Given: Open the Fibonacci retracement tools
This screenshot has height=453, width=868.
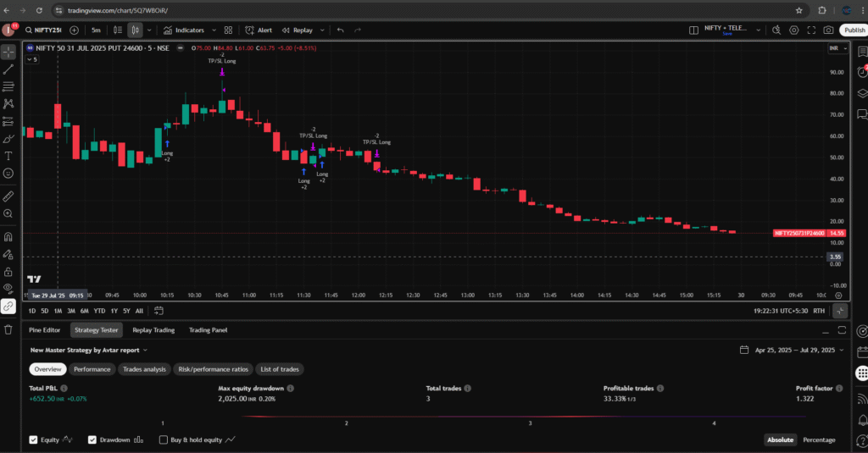Looking at the screenshot, I should [8, 86].
